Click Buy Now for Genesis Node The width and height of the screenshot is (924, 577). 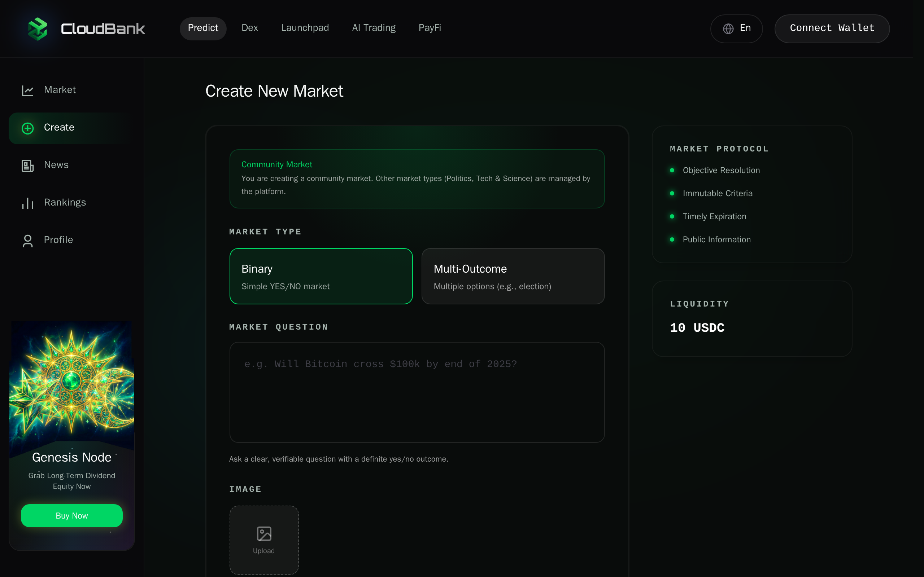click(x=71, y=516)
